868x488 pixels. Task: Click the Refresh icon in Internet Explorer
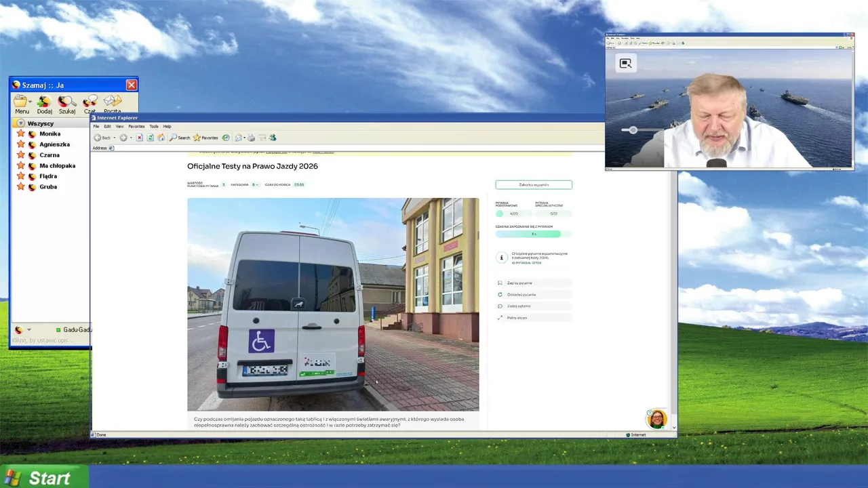(x=151, y=138)
